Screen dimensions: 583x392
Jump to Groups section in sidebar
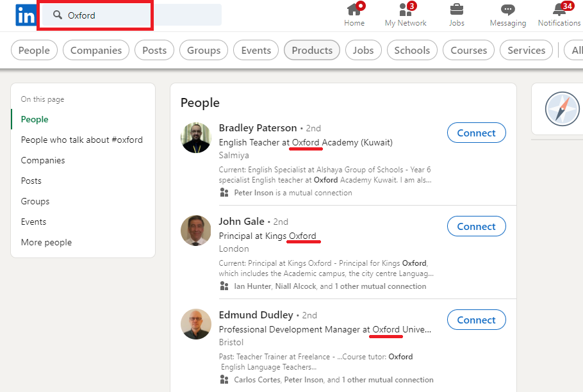[x=35, y=201]
